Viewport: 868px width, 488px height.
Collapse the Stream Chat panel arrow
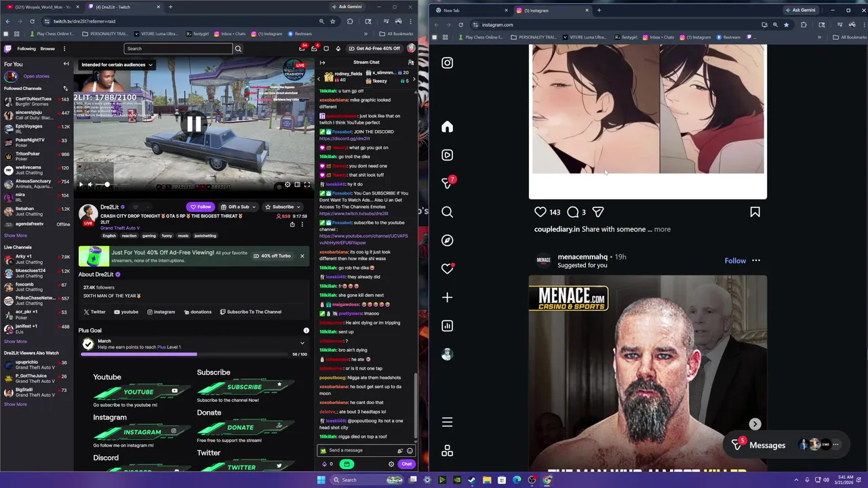(322, 62)
